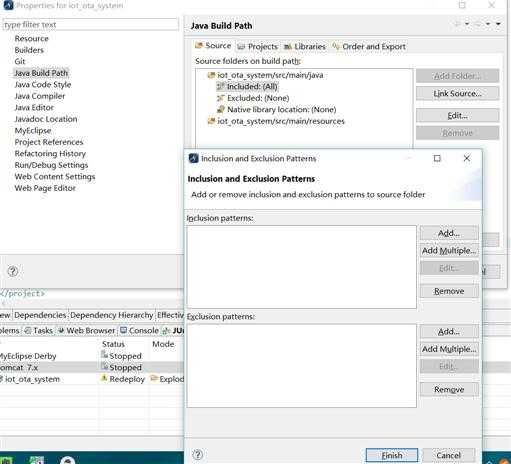511x464 pixels.
Task: Select Excluded: (None) entry
Action: click(x=253, y=98)
